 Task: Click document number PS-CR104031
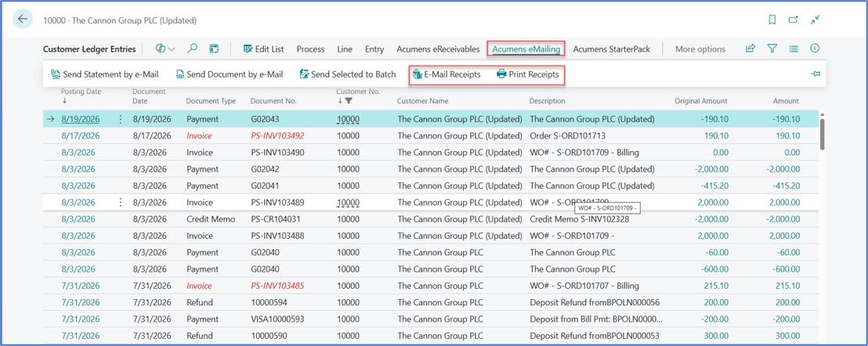pyautogui.click(x=276, y=219)
